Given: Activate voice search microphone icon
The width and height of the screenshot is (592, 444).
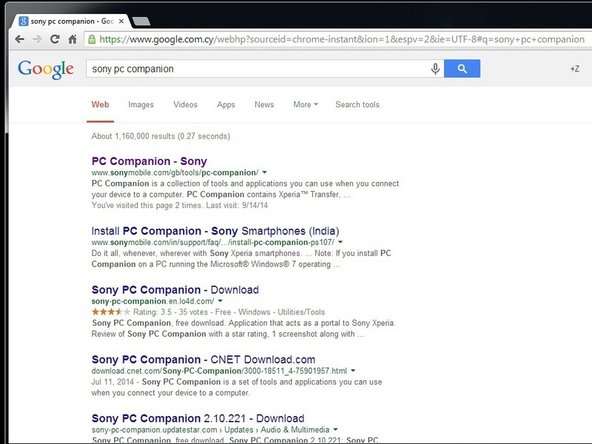Looking at the screenshot, I should coord(435,69).
